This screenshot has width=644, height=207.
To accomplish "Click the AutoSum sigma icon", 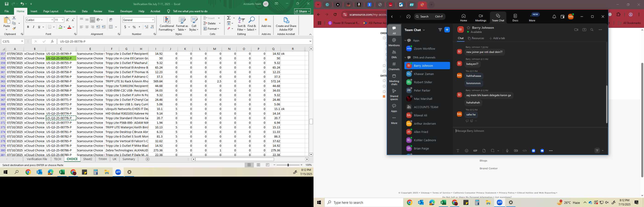I will 229,18.
